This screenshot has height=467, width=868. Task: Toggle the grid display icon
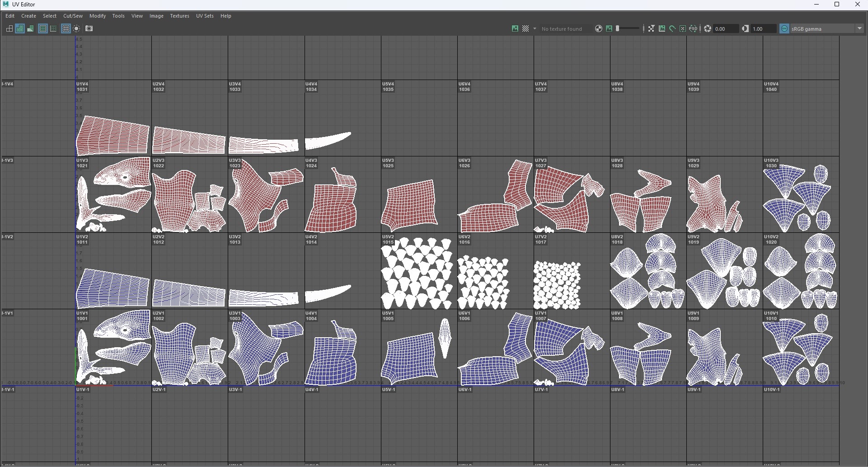click(x=66, y=28)
